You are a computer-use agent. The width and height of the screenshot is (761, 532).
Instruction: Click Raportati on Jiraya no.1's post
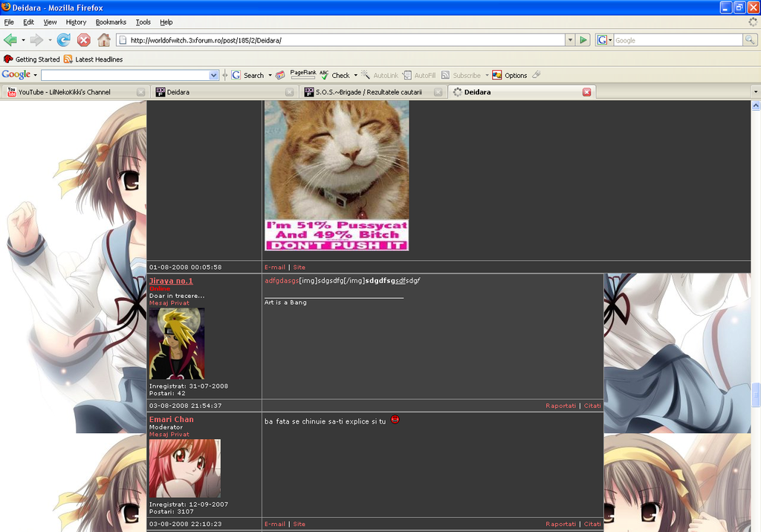point(560,406)
